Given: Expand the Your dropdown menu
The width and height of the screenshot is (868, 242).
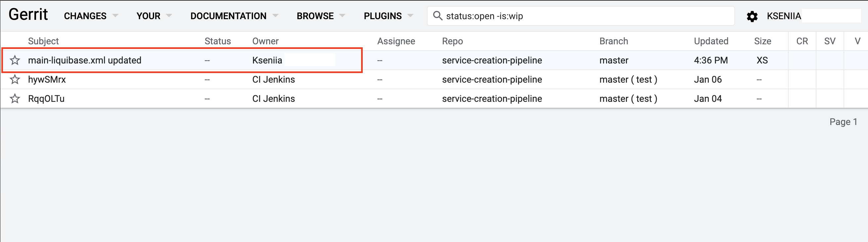Looking at the screenshot, I should point(154,16).
